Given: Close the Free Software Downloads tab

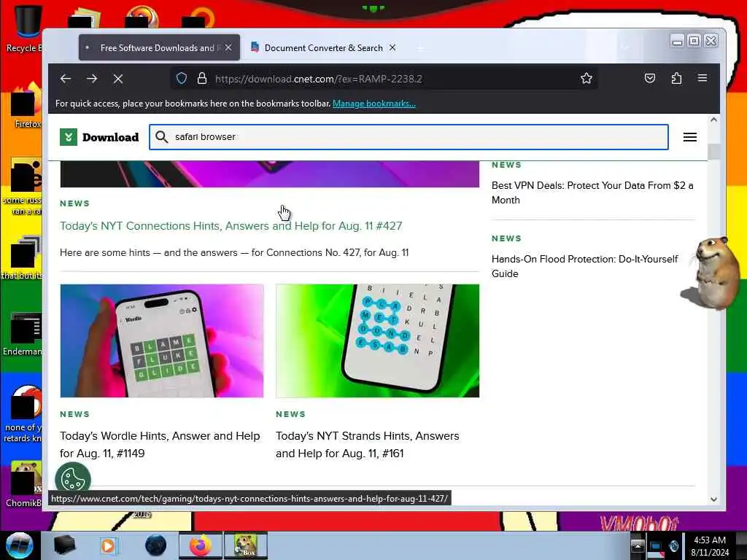Looking at the screenshot, I should tap(228, 47).
